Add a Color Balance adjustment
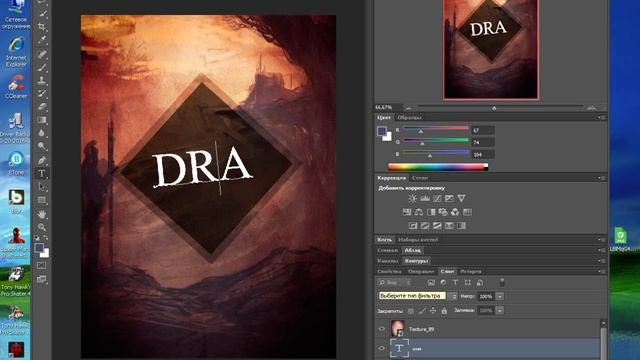 coord(419,212)
